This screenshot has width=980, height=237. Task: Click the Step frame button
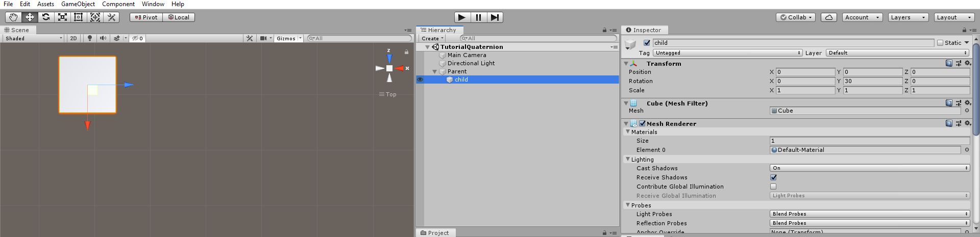pyautogui.click(x=495, y=17)
